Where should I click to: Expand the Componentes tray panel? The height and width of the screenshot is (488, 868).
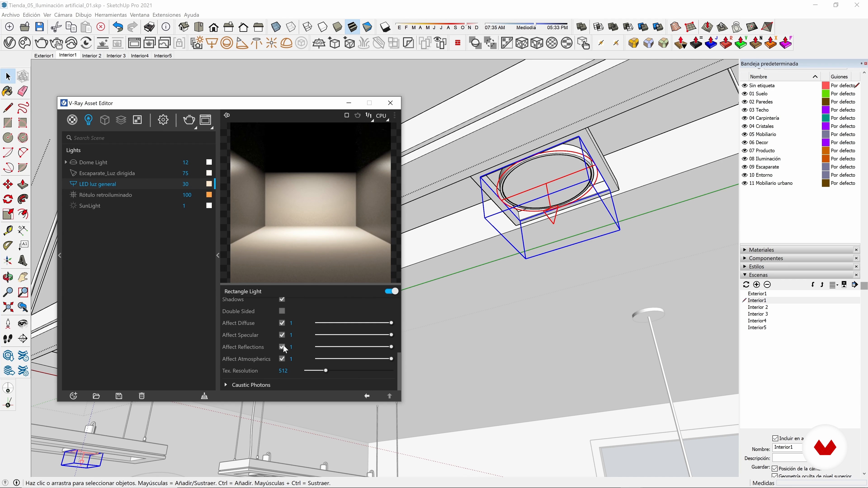[745, 258]
